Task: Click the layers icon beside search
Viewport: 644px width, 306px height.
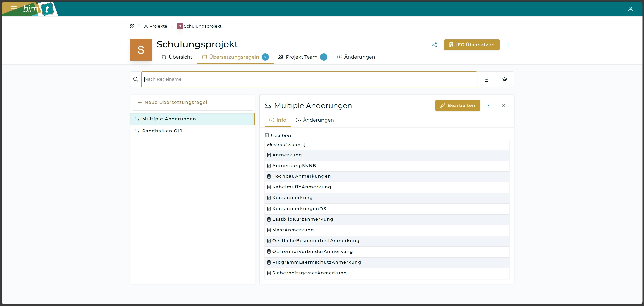Action: coord(505,79)
